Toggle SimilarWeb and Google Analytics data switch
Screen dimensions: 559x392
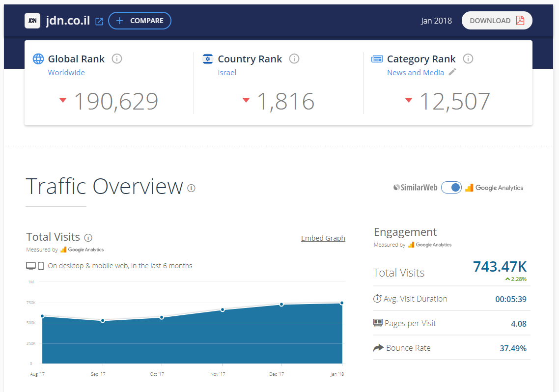[451, 188]
